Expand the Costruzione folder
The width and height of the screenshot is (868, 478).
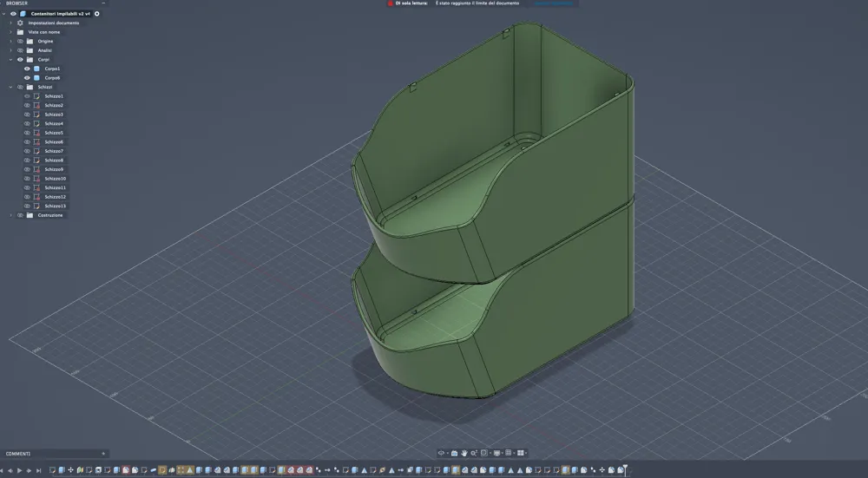pyautogui.click(x=10, y=215)
